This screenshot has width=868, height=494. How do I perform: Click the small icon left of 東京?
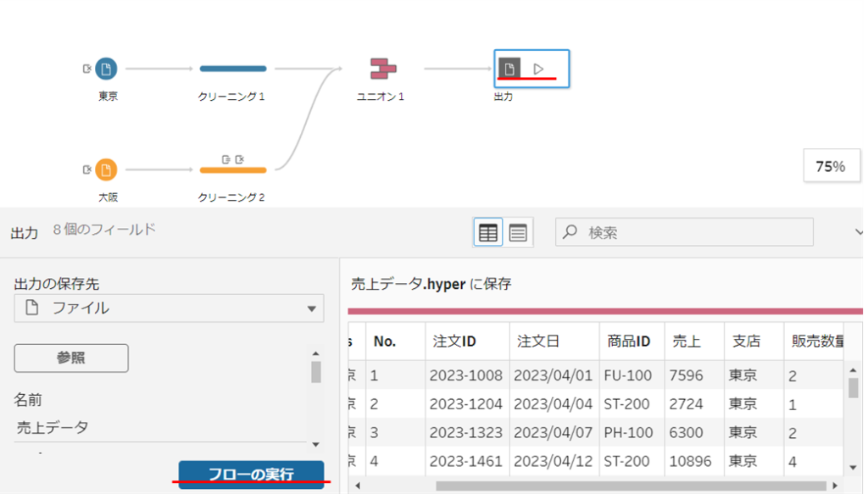87,69
